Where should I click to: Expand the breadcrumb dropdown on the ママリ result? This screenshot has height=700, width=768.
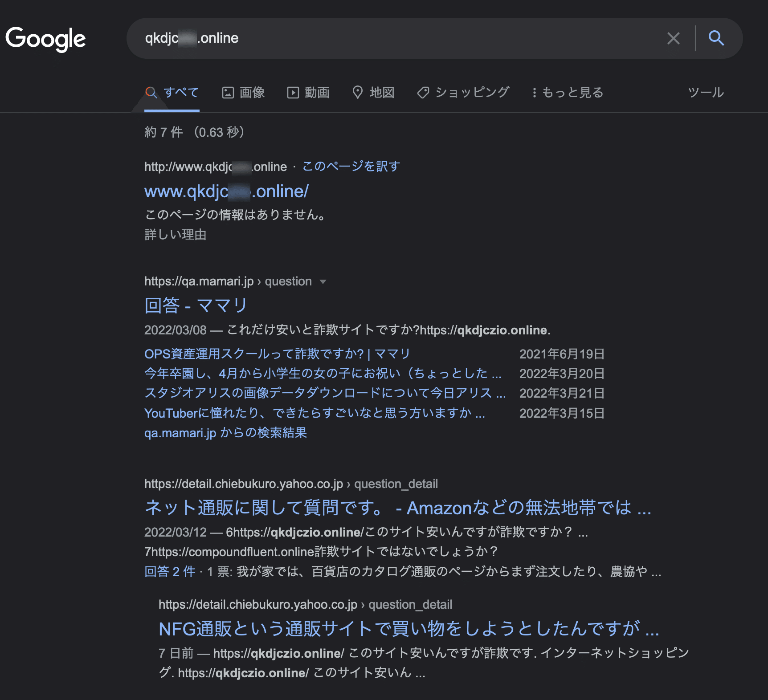point(323,281)
